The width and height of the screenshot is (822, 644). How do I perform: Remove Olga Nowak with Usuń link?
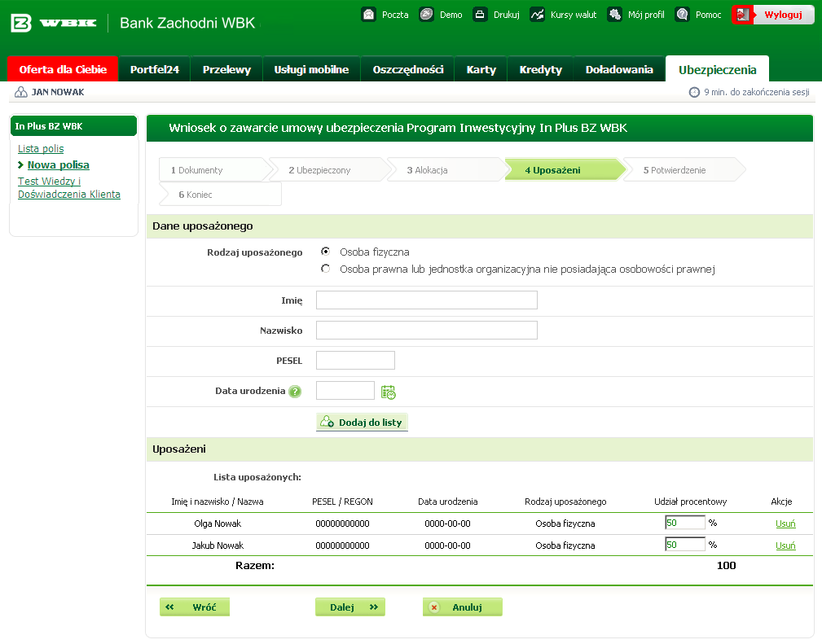click(785, 524)
